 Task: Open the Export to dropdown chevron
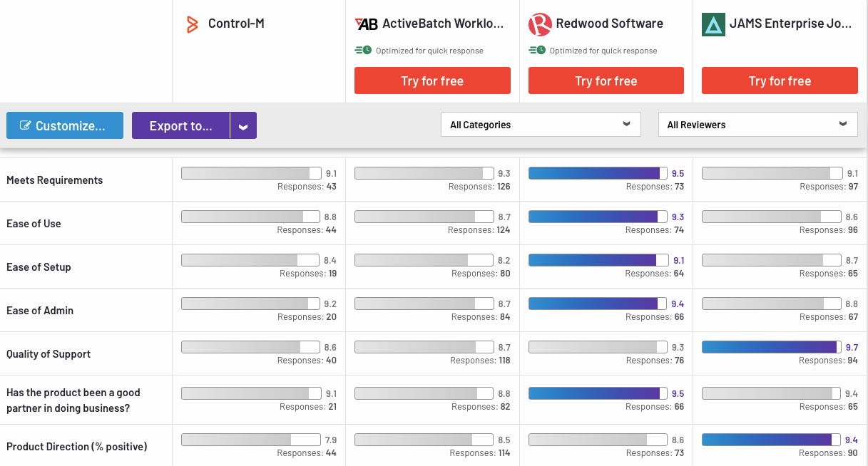click(243, 125)
